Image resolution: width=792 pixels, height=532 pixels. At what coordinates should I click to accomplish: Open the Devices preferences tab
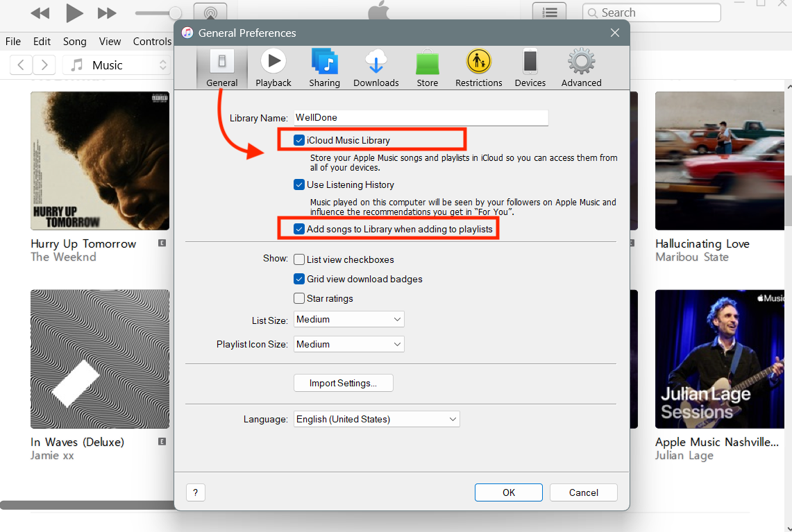pyautogui.click(x=530, y=68)
